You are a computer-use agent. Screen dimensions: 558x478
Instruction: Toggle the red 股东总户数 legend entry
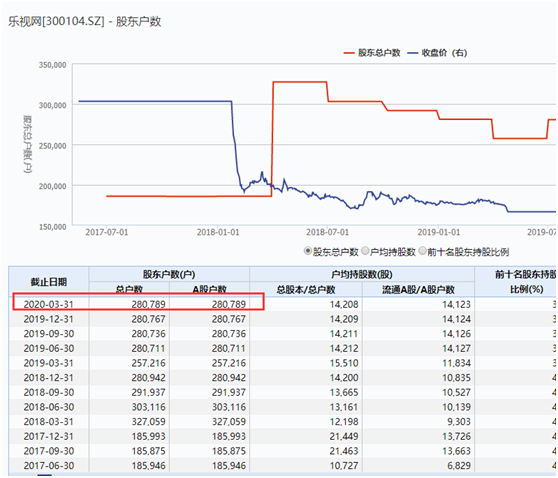(372, 53)
